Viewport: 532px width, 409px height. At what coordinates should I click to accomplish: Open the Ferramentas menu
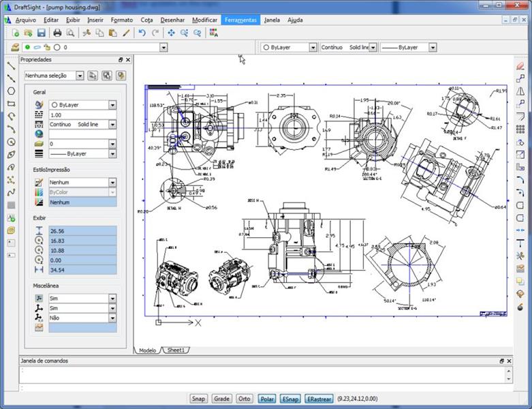click(240, 20)
